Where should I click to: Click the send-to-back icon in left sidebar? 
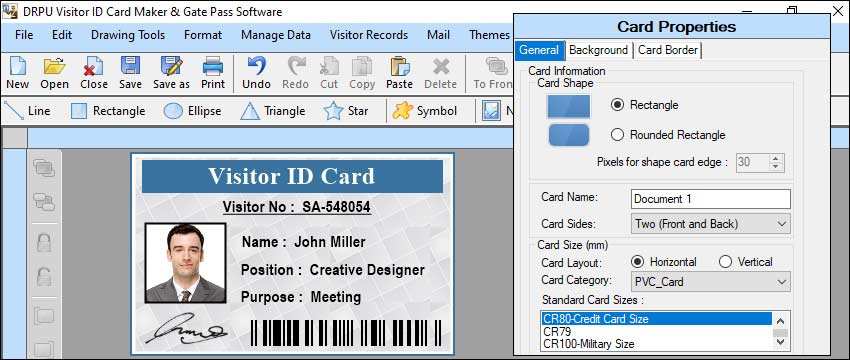point(44,202)
